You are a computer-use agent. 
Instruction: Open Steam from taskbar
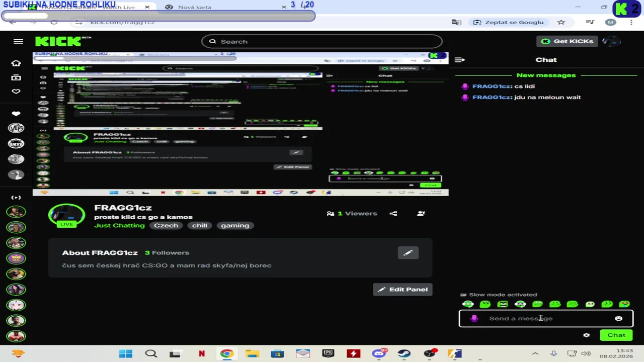(404, 354)
